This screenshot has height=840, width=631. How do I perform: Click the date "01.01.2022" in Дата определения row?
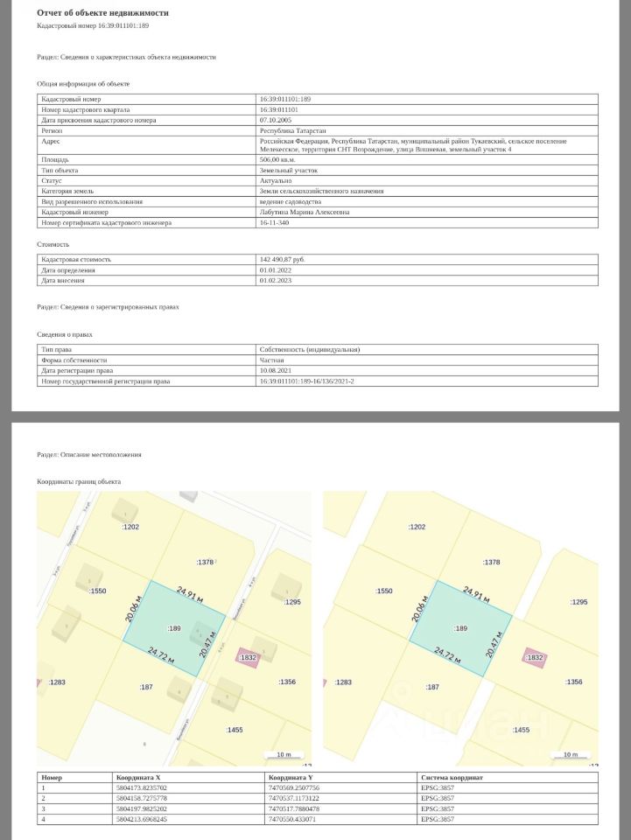pyautogui.click(x=276, y=270)
